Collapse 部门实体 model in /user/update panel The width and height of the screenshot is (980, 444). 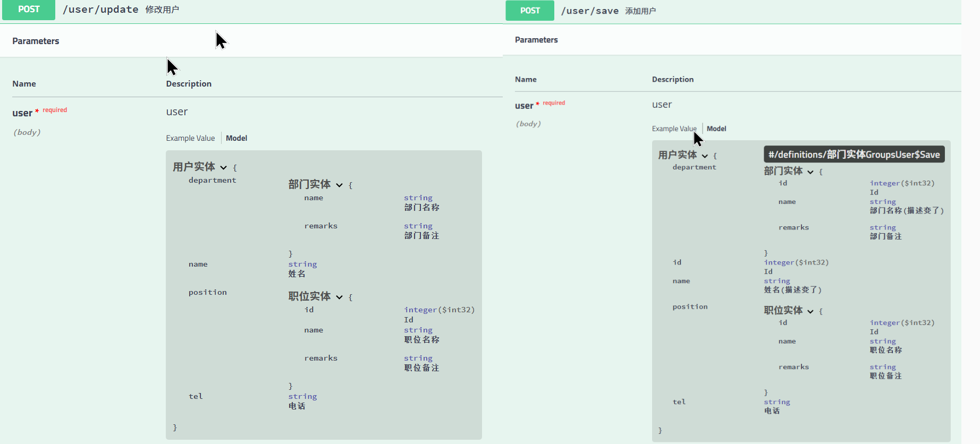pyautogui.click(x=340, y=185)
